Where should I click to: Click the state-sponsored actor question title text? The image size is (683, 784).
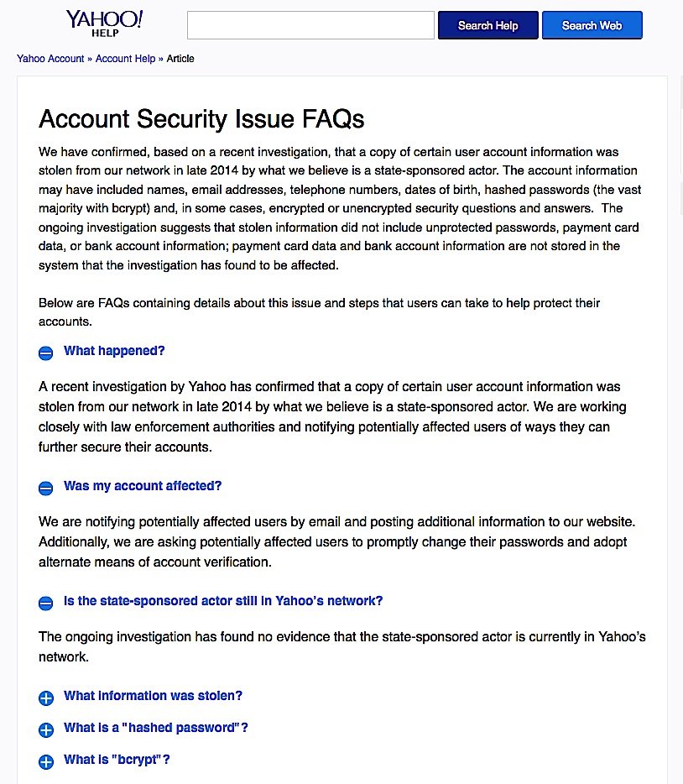pyautogui.click(x=223, y=601)
